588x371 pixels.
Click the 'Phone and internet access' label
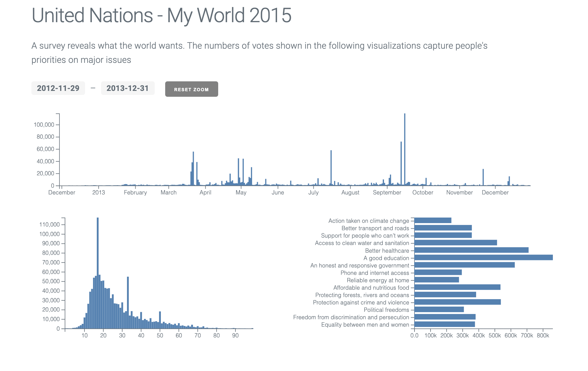click(375, 273)
